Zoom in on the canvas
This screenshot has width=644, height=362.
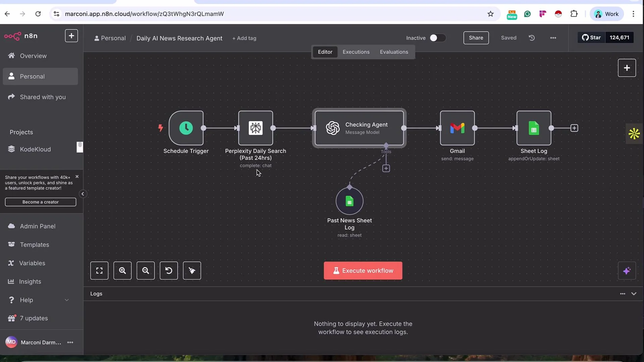(x=122, y=270)
